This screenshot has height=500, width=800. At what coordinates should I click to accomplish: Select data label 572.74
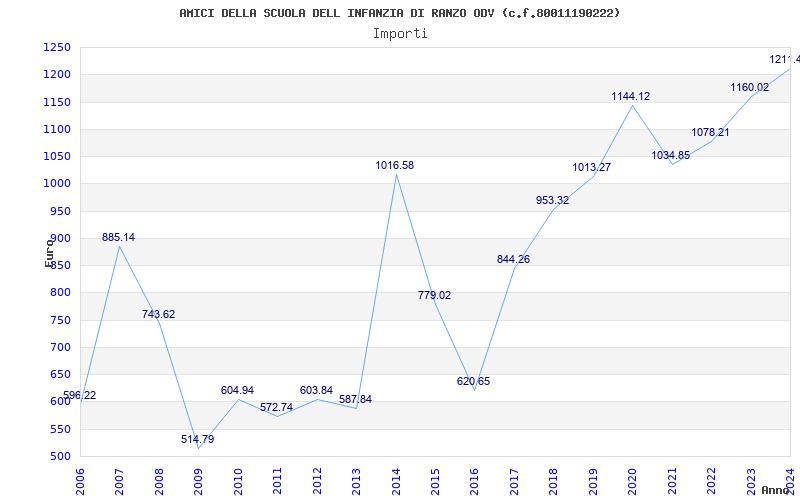pos(277,407)
